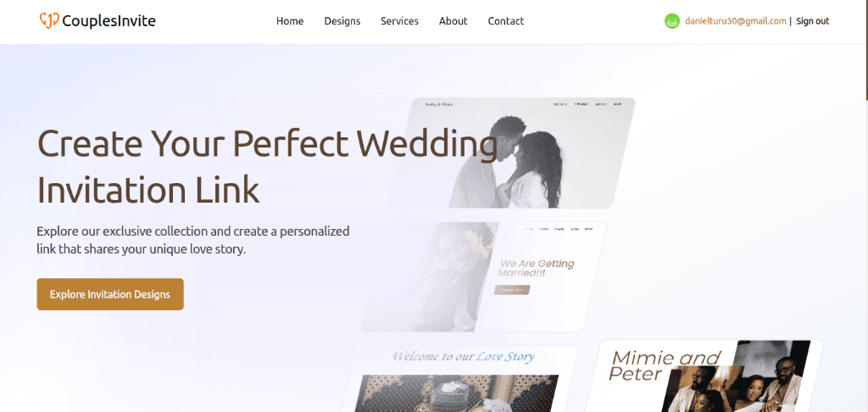Click the Explore Invitation Designs button
This screenshot has width=868, height=412.
110,294
